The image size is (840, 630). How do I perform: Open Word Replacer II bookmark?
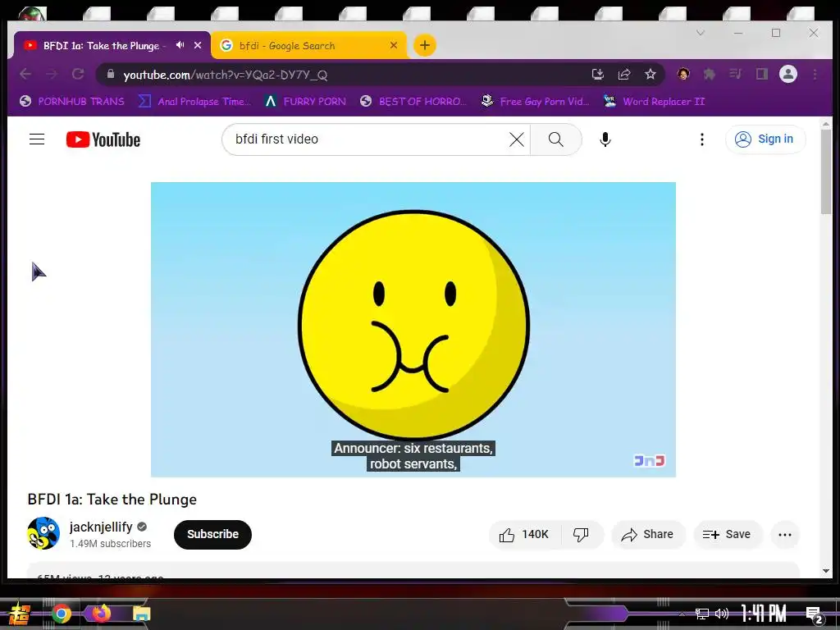(x=654, y=101)
